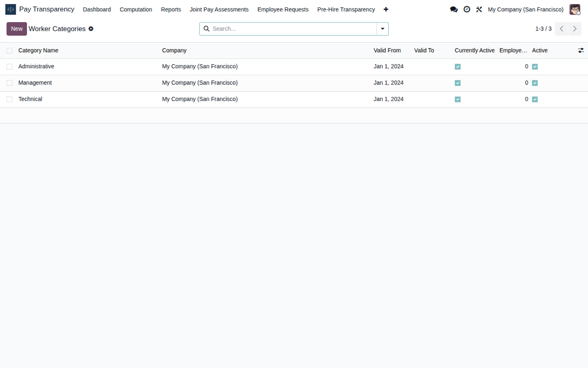
Task: Sort by Active column header
Action: (x=540, y=51)
